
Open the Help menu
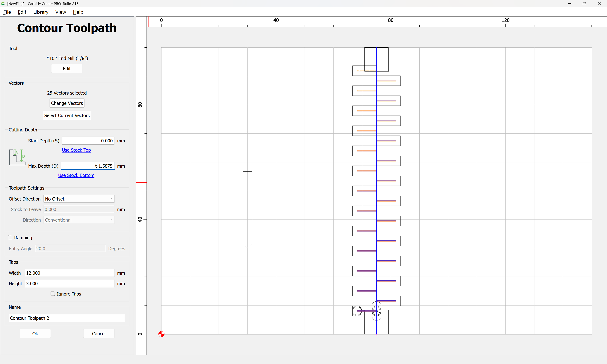(x=78, y=12)
